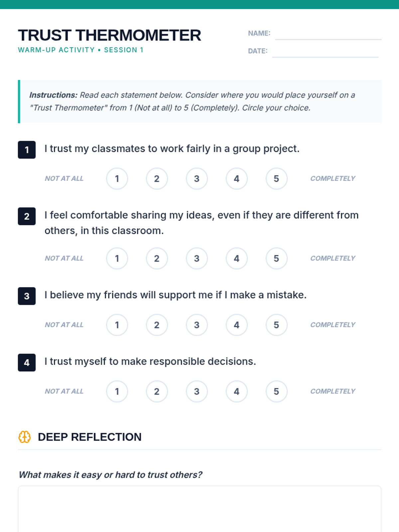This screenshot has height=532, width=399.
Task: Click the Deep Reflection section heading
Action: (90, 437)
